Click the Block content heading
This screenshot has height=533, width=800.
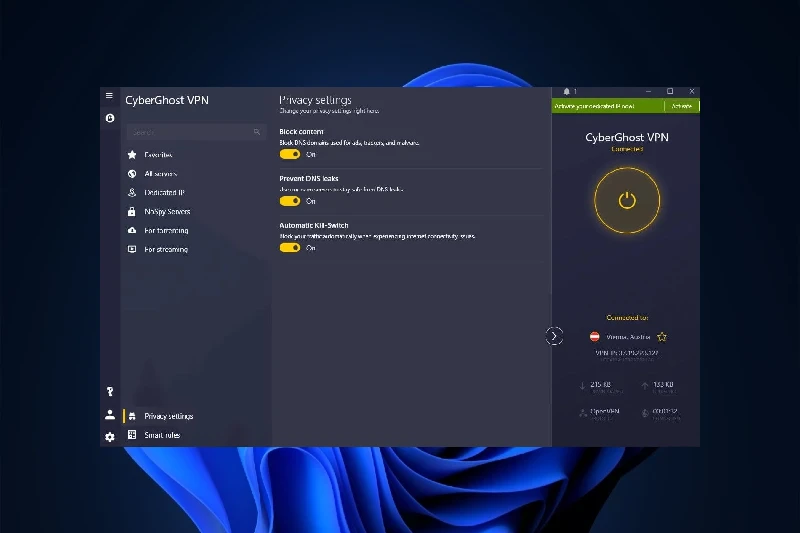pyautogui.click(x=301, y=132)
